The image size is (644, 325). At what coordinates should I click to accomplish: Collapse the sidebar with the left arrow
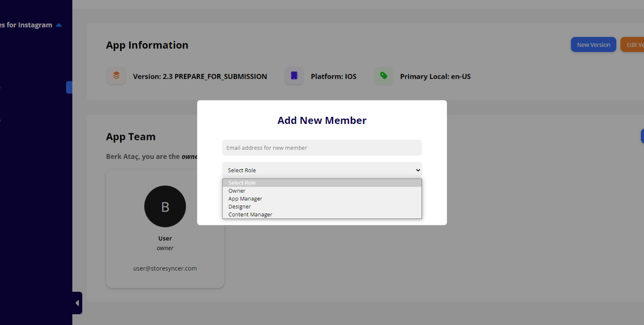click(77, 303)
